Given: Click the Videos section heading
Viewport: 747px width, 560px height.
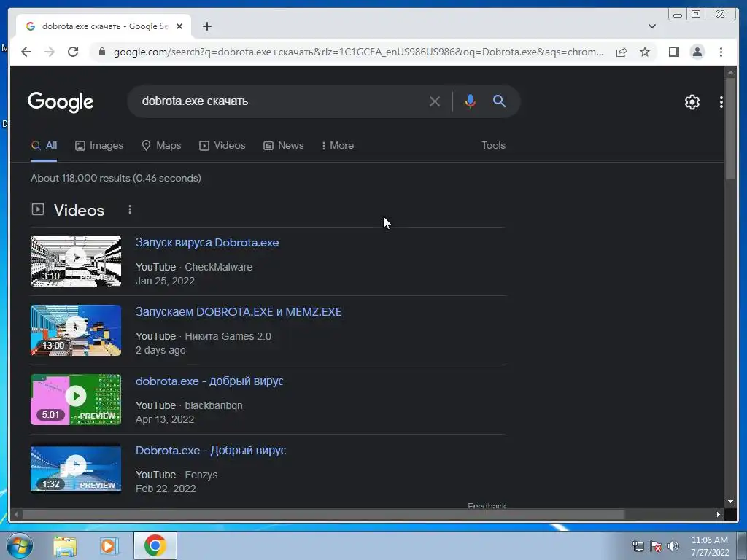Looking at the screenshot, I should [x=79, y=210].
